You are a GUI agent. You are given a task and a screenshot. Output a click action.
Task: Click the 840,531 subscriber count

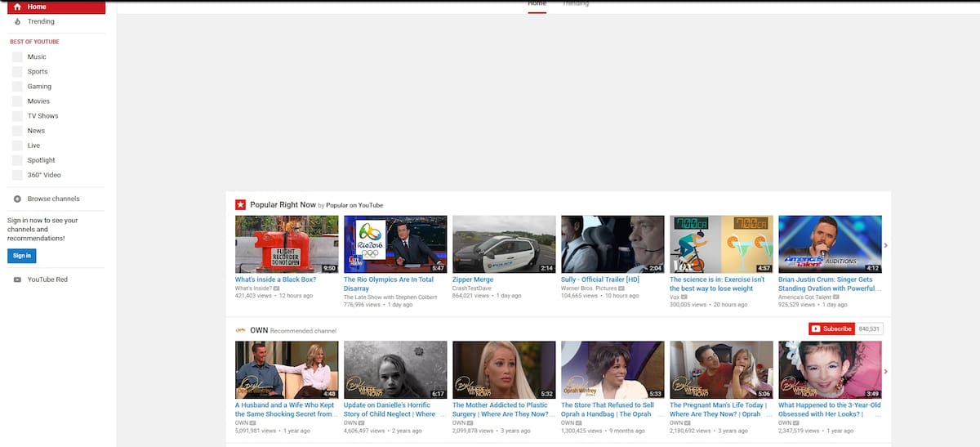pos(870,329)
